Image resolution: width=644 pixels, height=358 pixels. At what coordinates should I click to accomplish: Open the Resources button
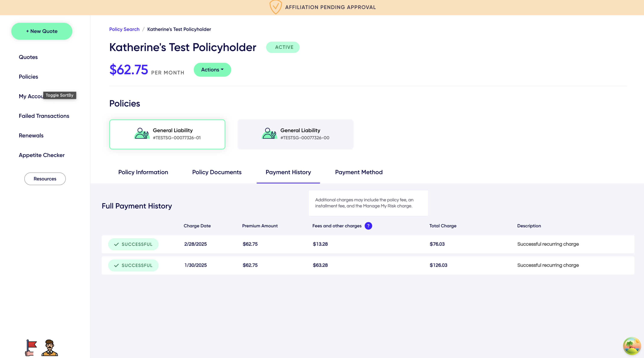tap(45, 179)
